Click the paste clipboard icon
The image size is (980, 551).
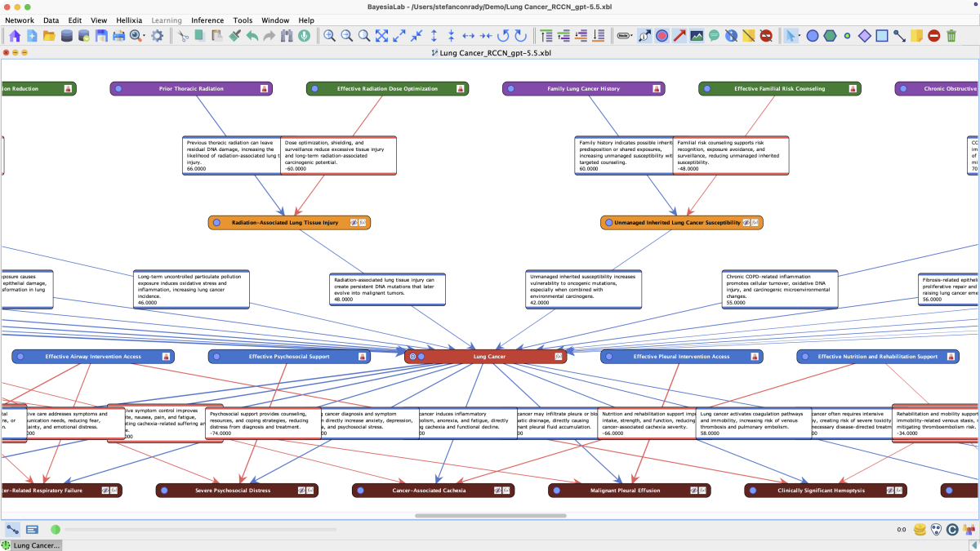click(217, 36)
